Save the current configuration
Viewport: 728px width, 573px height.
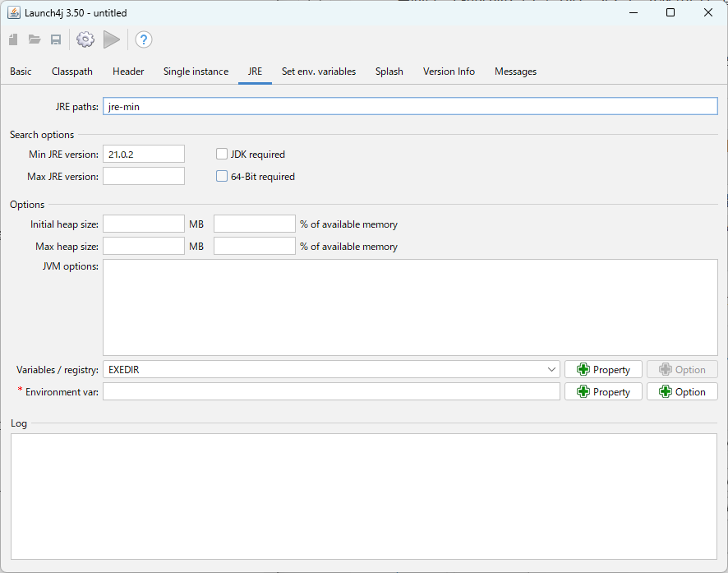click(x=56, y=39)
